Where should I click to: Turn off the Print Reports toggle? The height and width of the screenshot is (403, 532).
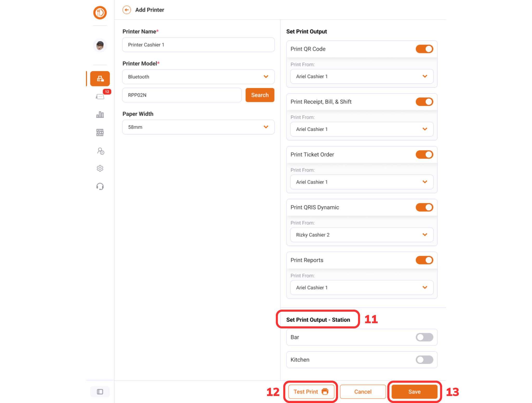pos(424,260)
